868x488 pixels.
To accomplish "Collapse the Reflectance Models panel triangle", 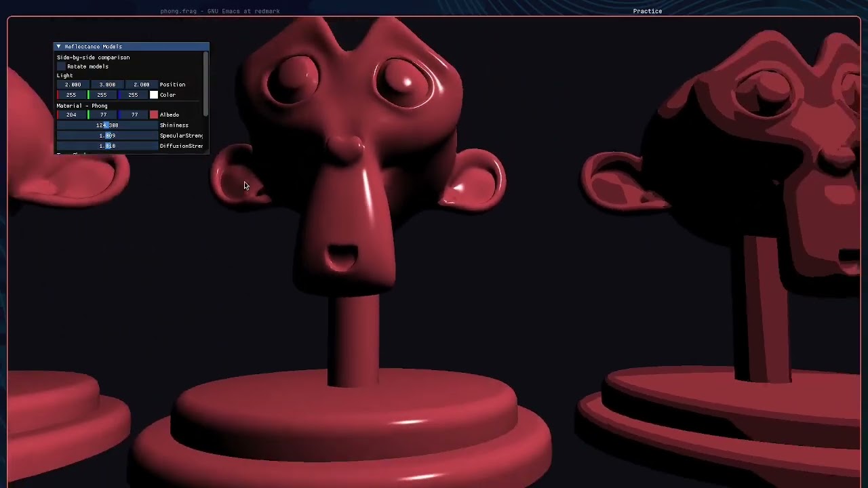I will click(58, 47).
